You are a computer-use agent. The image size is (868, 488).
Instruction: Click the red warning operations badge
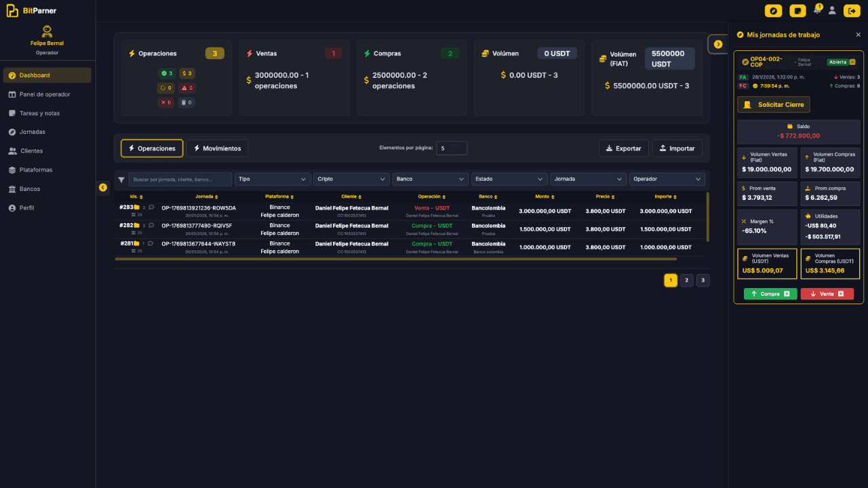[x=187, y=88]
